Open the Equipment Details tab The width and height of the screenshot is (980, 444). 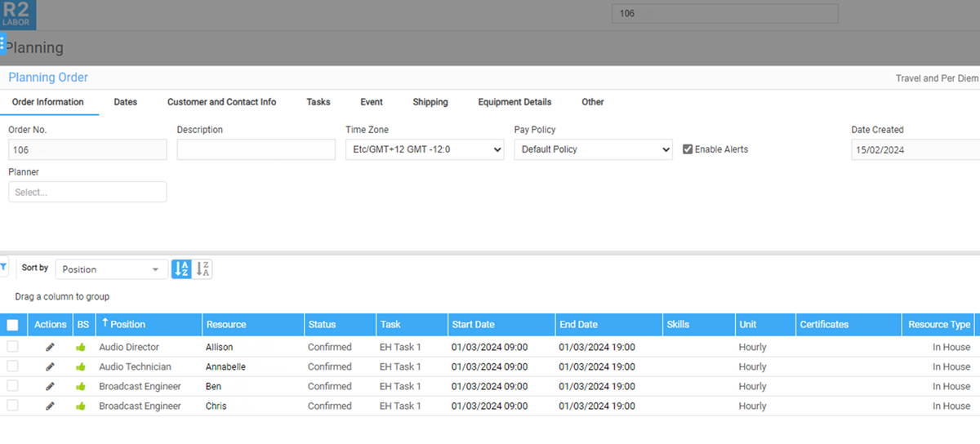tap(514, 102)
